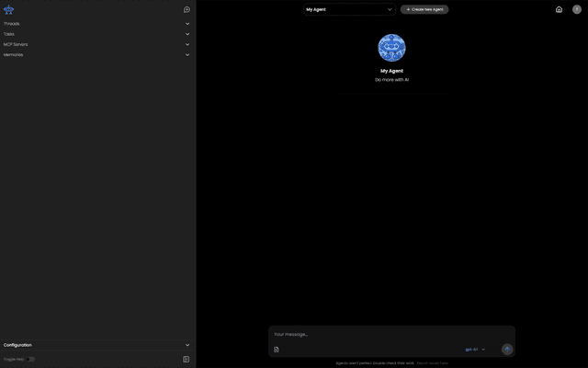The image size is (588, 368).
Task: Open the My Agent selector dropdown
Action: [349, 9]
